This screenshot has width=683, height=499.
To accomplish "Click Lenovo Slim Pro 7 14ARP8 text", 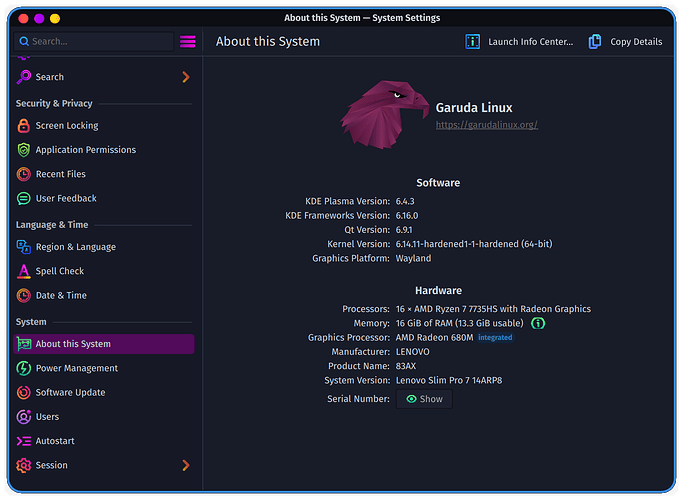I will pos(449,381).
